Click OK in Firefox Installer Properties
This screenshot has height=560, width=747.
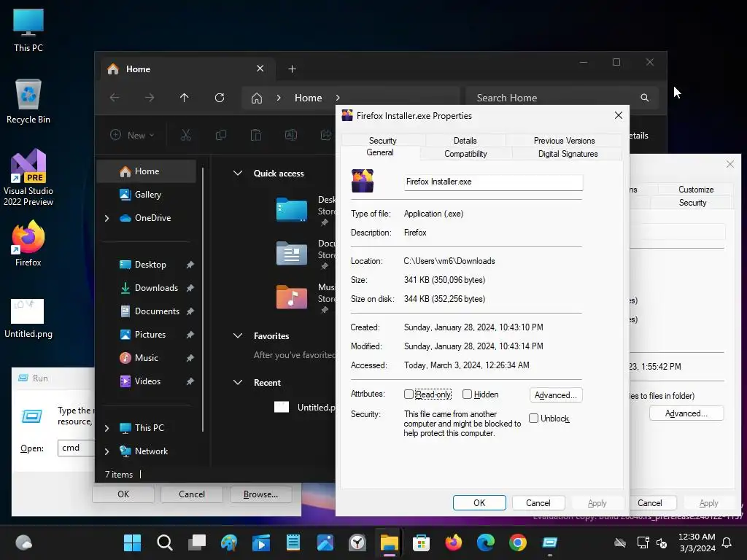tap(479, 503)
